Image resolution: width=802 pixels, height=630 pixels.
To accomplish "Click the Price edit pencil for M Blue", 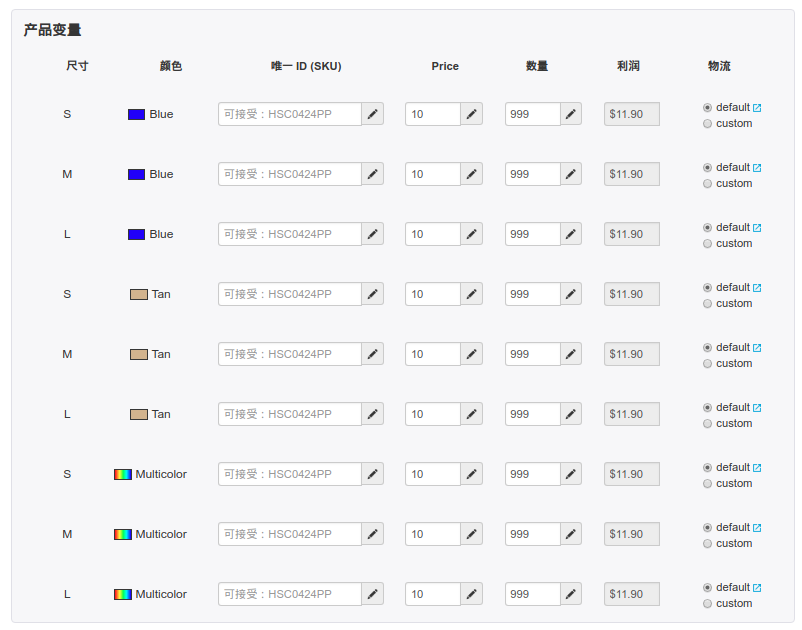I will [471, 174].
